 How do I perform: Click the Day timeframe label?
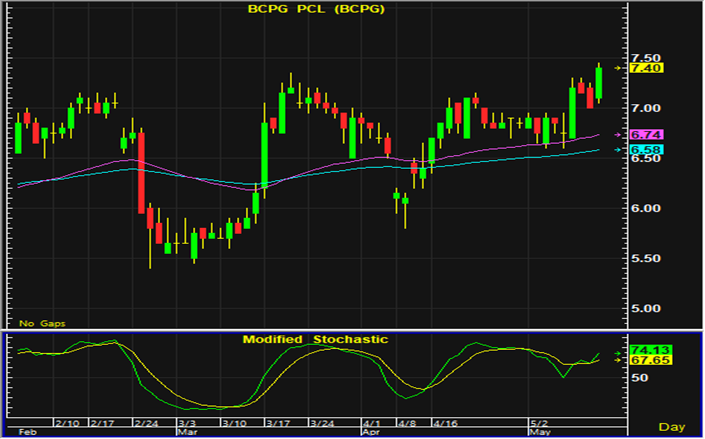pyautogui.click(x=672, y=426)
